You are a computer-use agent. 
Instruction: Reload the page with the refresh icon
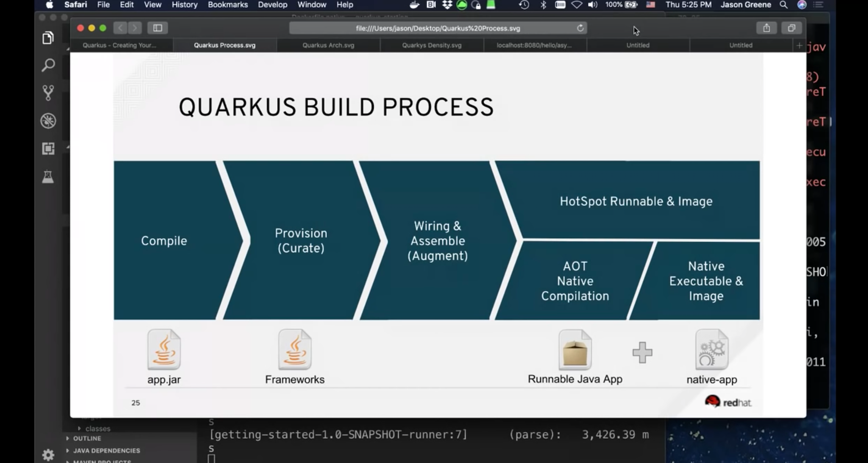pos(580,28)
